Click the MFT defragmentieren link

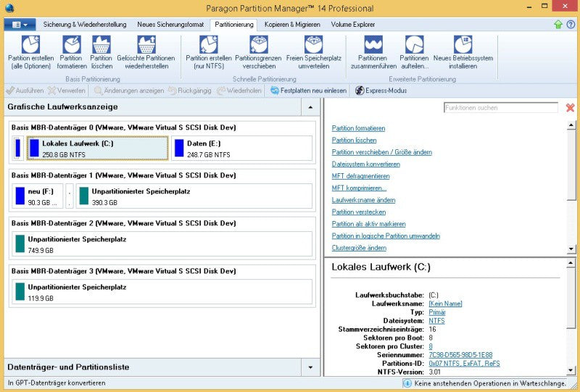point(360,176)
